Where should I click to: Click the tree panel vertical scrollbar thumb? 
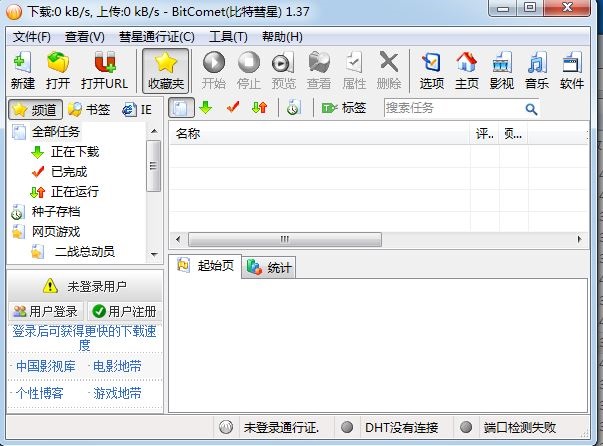pyautogui.click(x=153, y=166)
